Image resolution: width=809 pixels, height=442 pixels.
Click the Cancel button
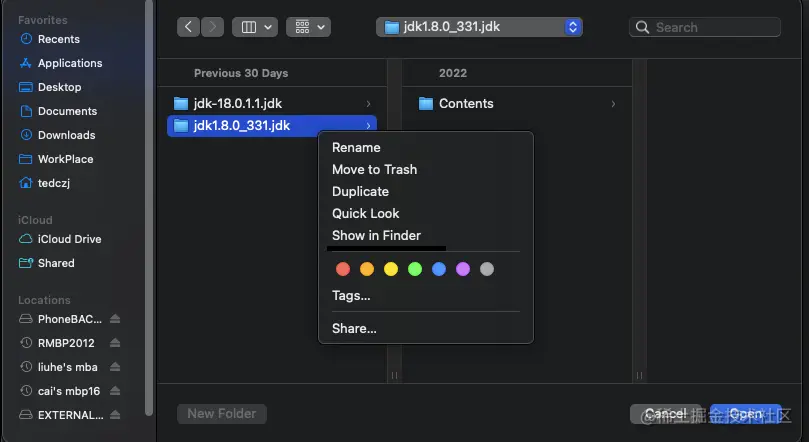coord(666,414)
